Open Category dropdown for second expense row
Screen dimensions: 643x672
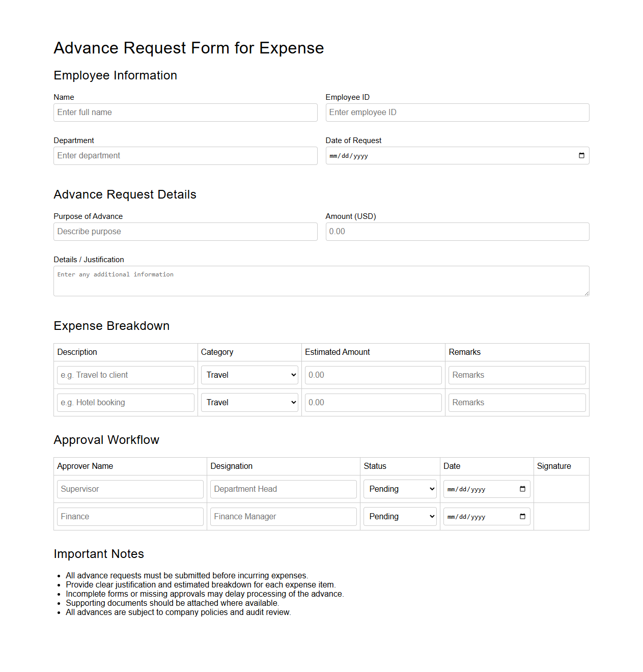click(x=249, y=403)
